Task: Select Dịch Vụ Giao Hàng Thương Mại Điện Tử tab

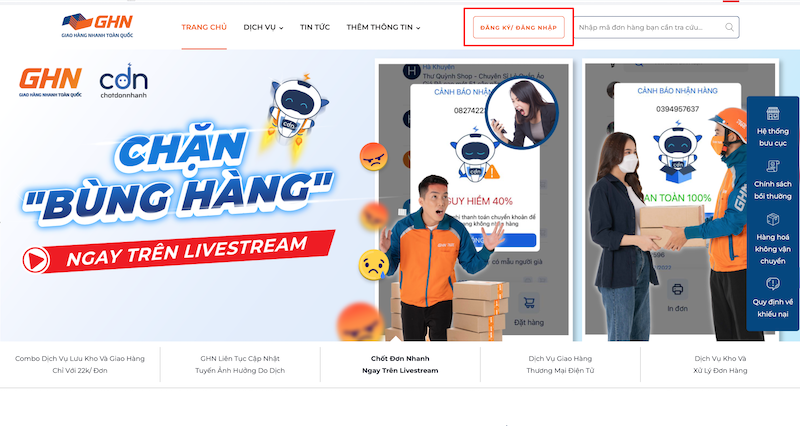Action: point(560,364)
